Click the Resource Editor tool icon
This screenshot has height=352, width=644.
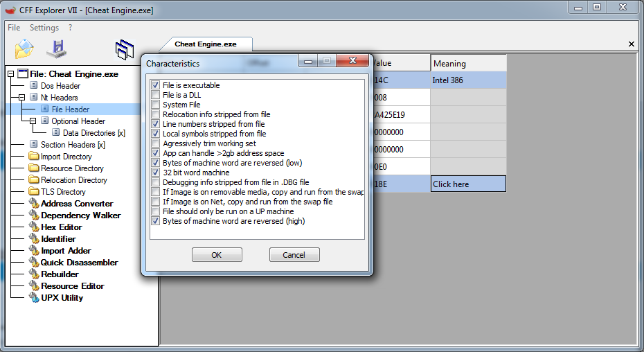(x=34, y=285)
